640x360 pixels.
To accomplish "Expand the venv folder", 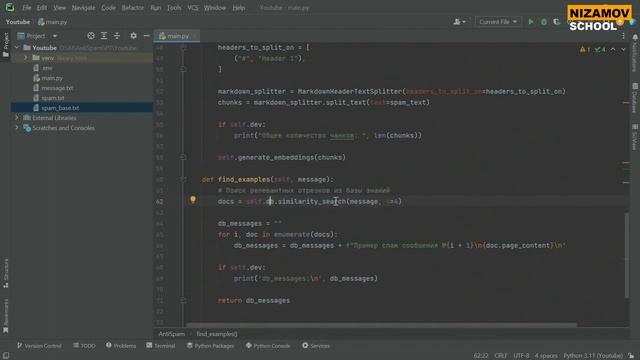I will [26, 58].
